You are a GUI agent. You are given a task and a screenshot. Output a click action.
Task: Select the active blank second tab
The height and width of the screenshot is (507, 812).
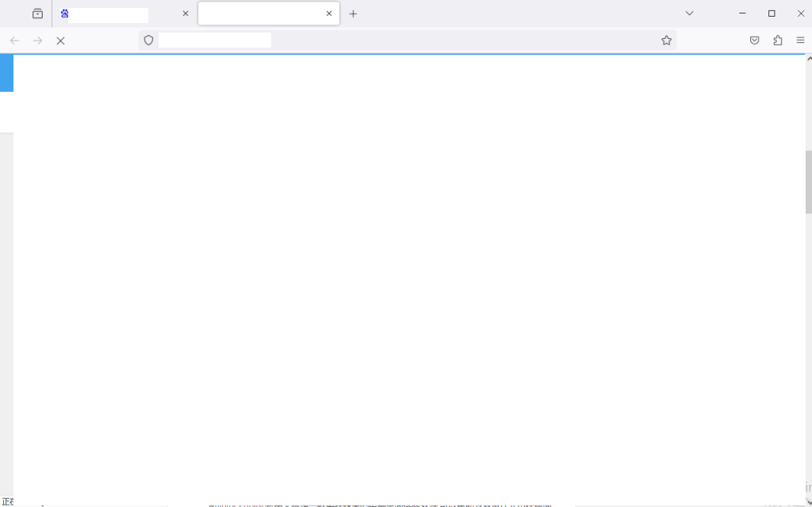coord(269,14)
